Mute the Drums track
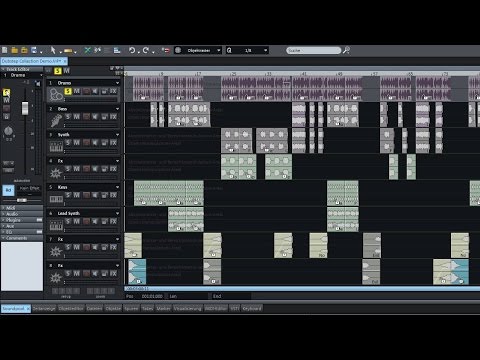 pos(76,91)
